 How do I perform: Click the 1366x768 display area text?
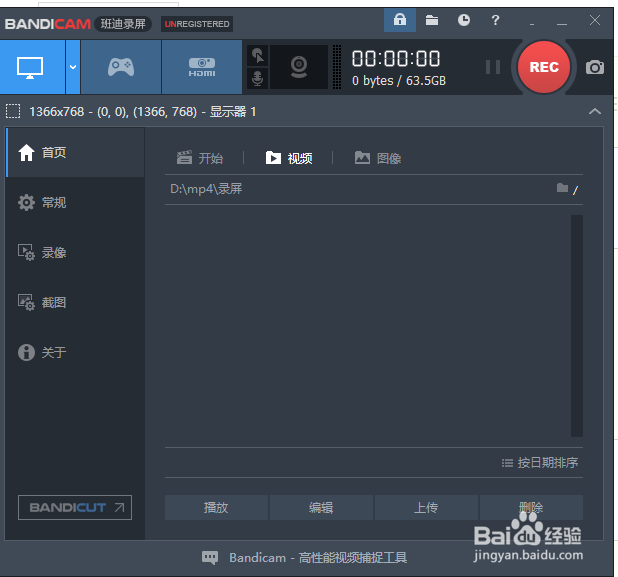pos(143,112)
